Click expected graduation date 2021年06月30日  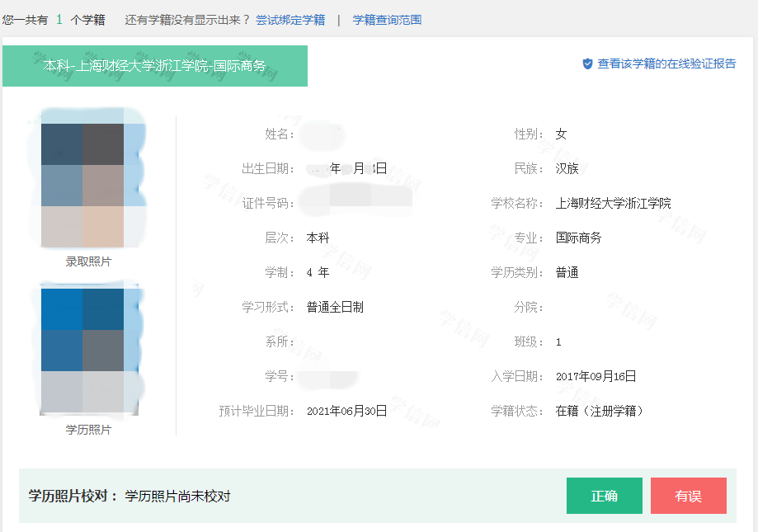pyautogui.click(x=346, y=411)
